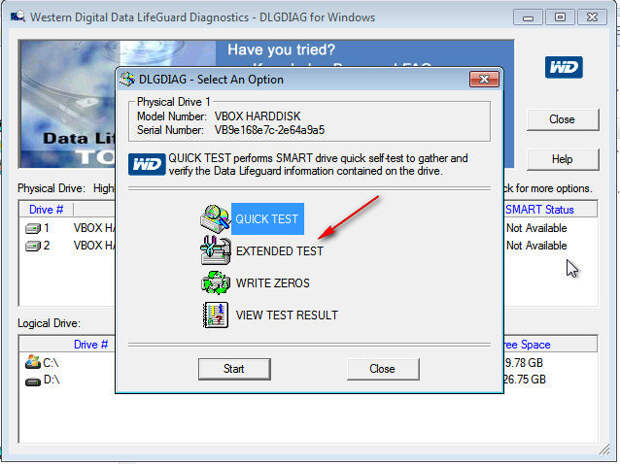Choose the WRITE ZEROS option
This screenshot has height=464, width=620.
[x=272, y=283]
